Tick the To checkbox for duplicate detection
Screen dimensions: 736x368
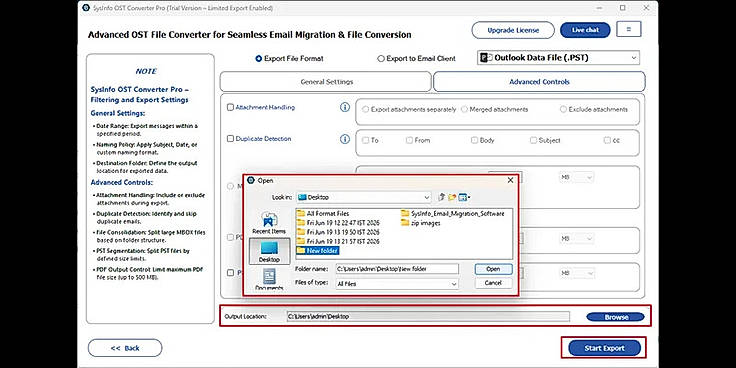click(x=366, y=140)
